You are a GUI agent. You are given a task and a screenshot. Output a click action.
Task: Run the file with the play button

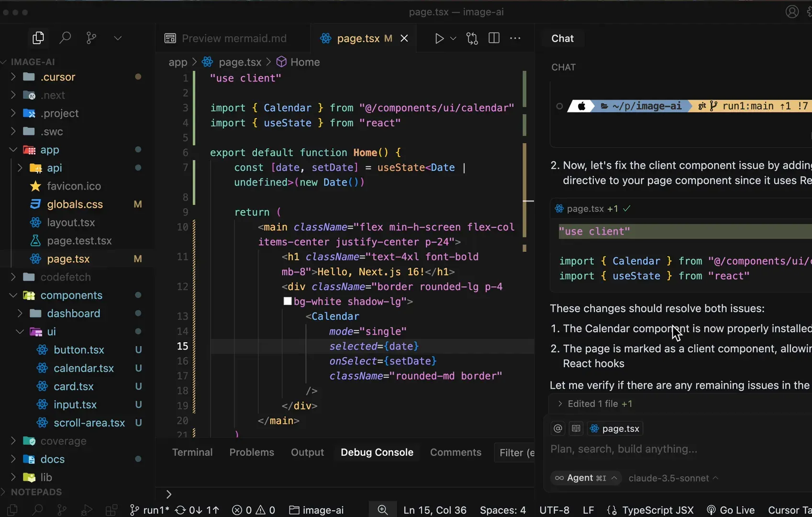pyautogui.click(x=439, y=38)
